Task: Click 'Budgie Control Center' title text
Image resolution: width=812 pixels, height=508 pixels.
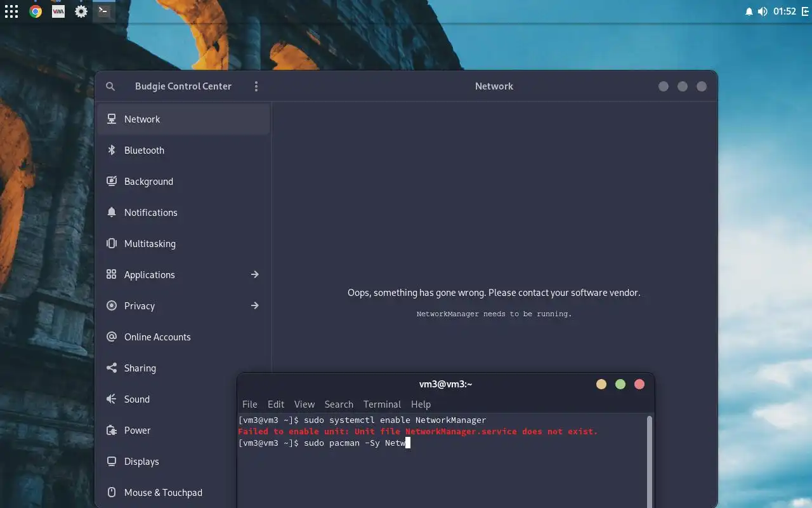Action: point(183,86)
